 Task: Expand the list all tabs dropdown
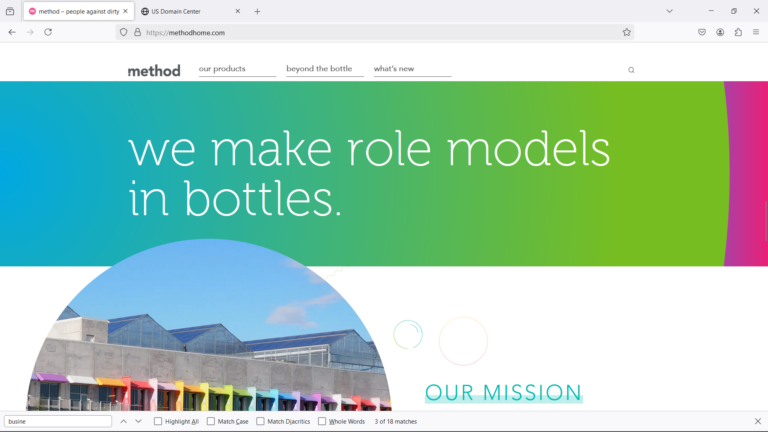tap(669, 11)
